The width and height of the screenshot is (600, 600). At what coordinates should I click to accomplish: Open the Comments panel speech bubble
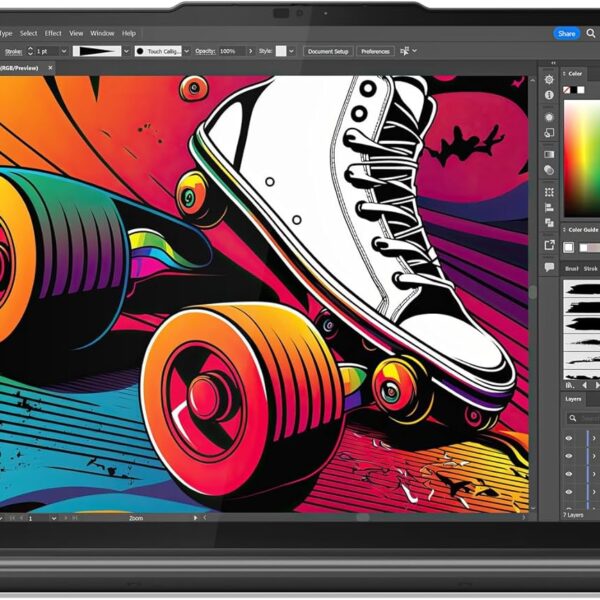(549, 267)
